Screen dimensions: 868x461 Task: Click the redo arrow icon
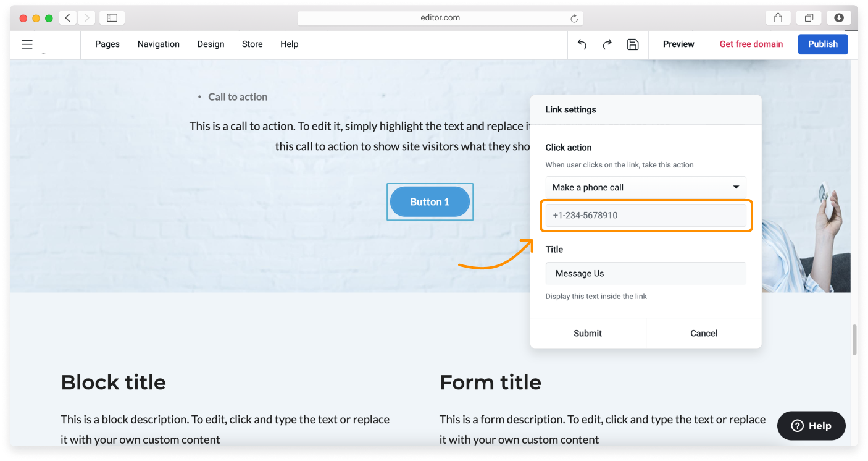607,44
